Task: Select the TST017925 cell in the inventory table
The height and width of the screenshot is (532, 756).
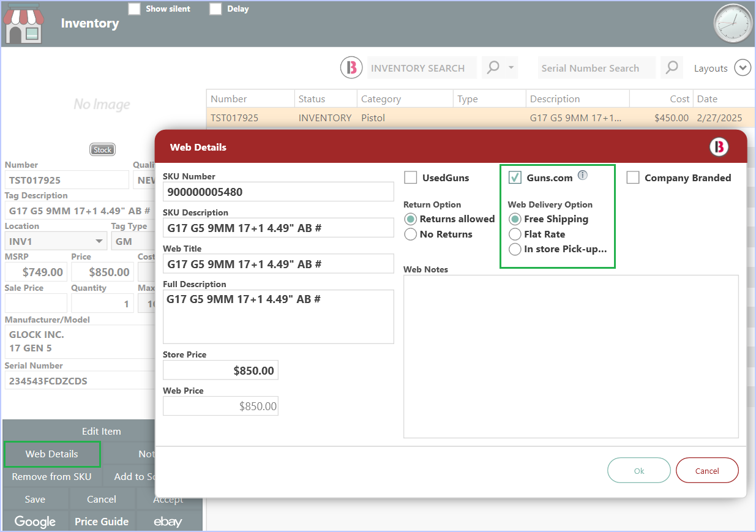Action: click(250, 118)
